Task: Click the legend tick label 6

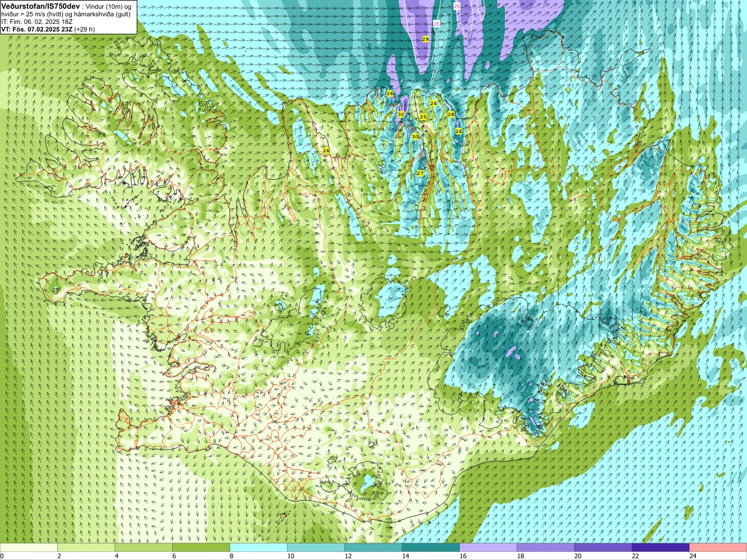Action: 174,556
